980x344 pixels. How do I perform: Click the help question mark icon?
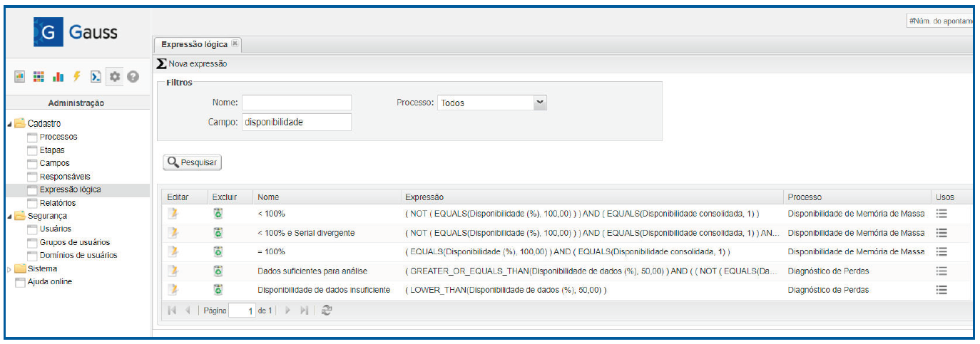pyautogui.click(x=133, y=77)
